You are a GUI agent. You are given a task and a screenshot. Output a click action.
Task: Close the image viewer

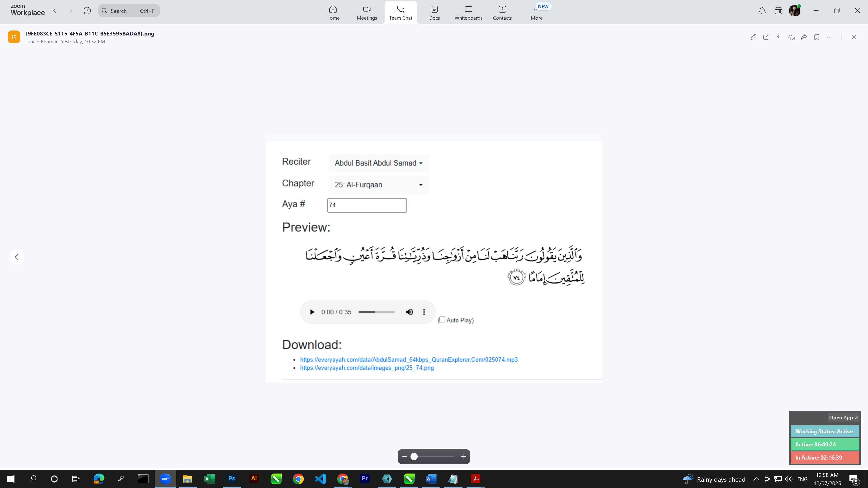[x=854, y=37]
